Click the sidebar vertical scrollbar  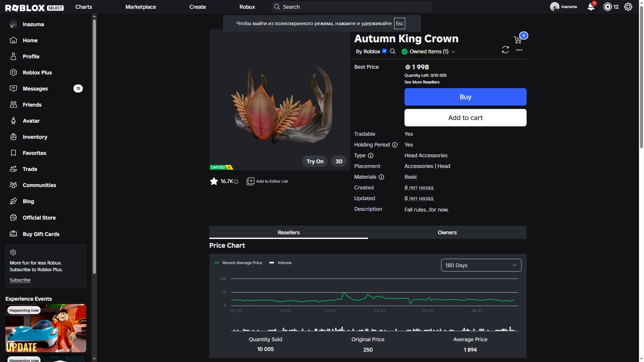pos(94,146)
